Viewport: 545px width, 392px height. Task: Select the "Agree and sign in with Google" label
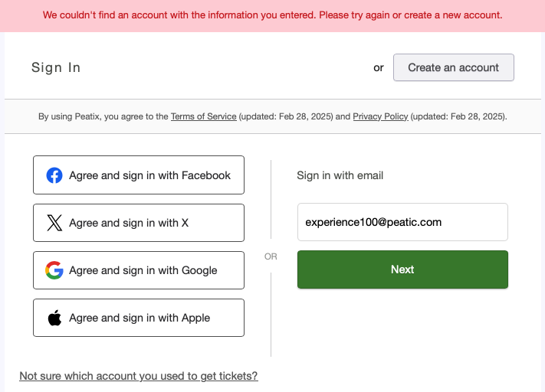[143, 270]
